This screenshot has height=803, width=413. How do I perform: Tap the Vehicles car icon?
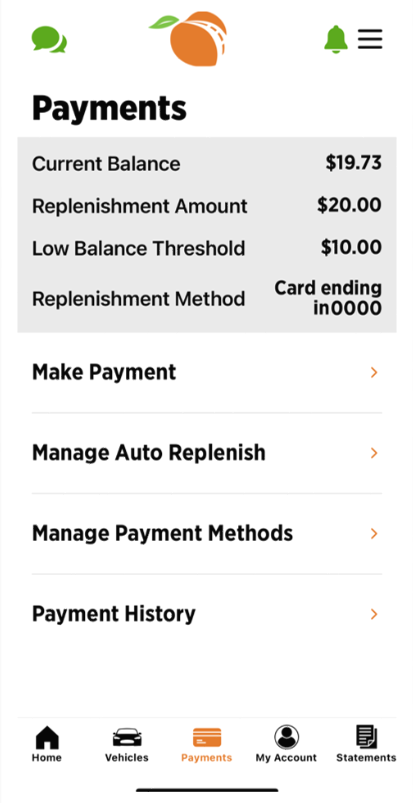coord(127,737)
